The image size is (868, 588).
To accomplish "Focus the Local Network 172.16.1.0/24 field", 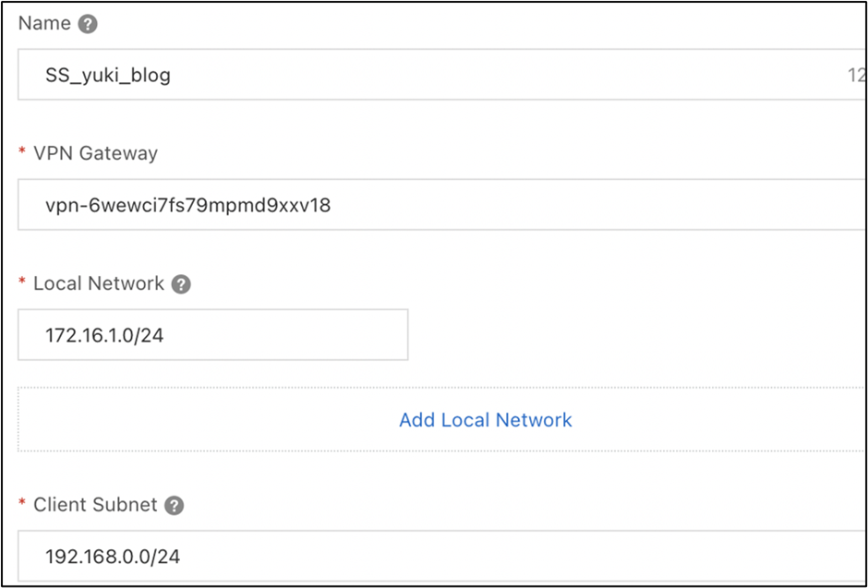I will click(212, 335).
